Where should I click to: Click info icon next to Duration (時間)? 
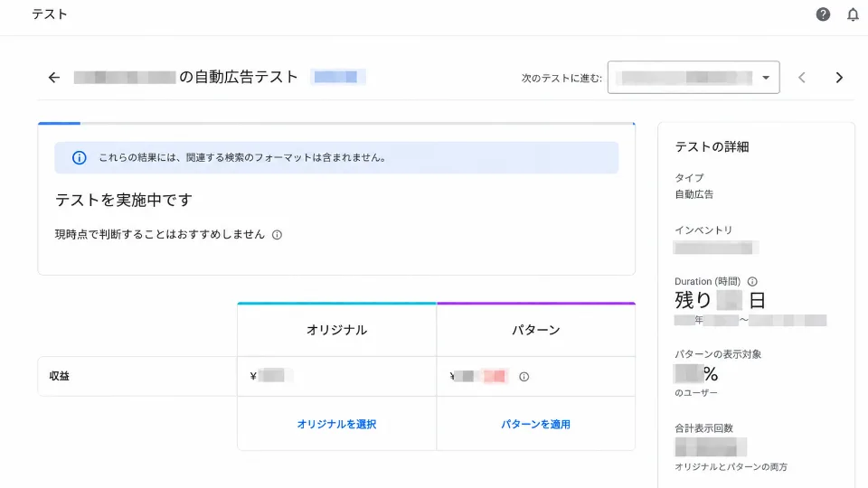coord(752,281)
